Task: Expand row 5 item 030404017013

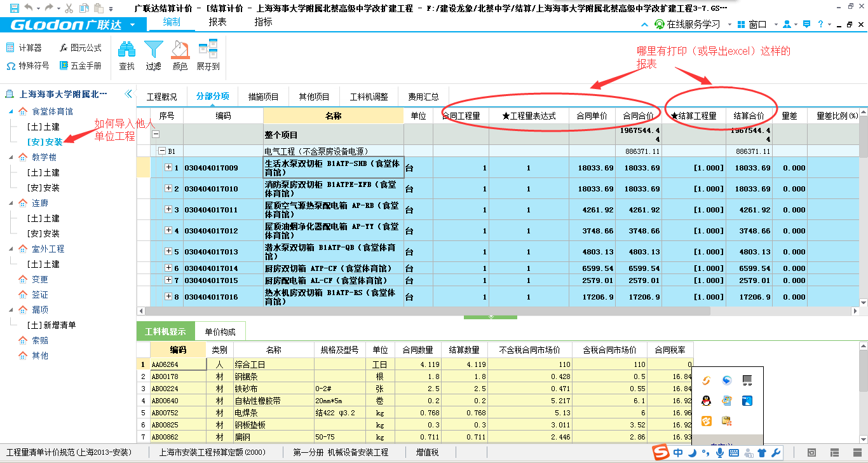Action: tap(168, 252)
